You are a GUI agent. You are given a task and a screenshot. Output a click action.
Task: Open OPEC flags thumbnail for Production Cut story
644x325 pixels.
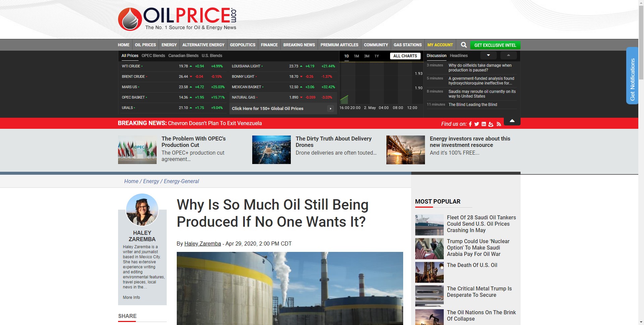coord(137,150)
